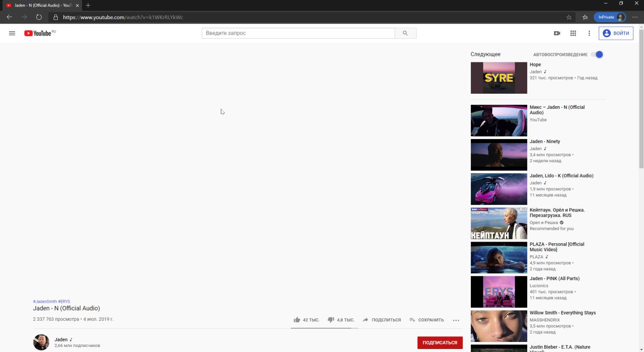Click the browser address bar URL
Viewport: 644px width, 352px height.
tap(123, 17)
